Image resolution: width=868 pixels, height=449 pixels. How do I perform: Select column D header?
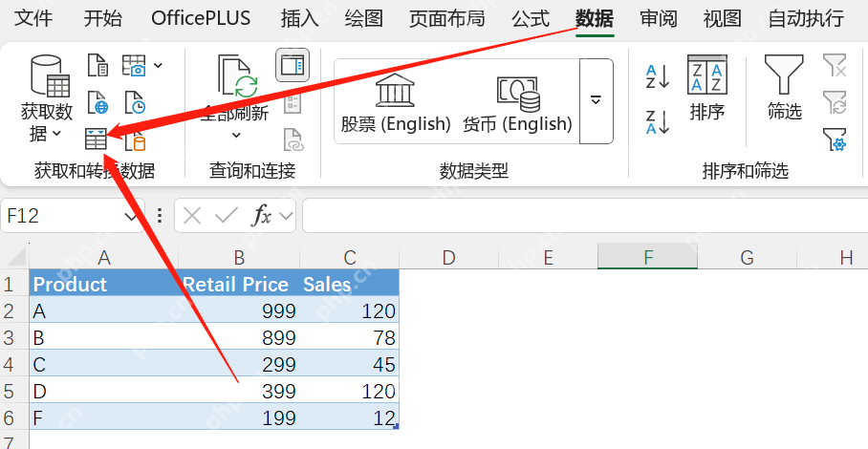click(x=449, y=257)
